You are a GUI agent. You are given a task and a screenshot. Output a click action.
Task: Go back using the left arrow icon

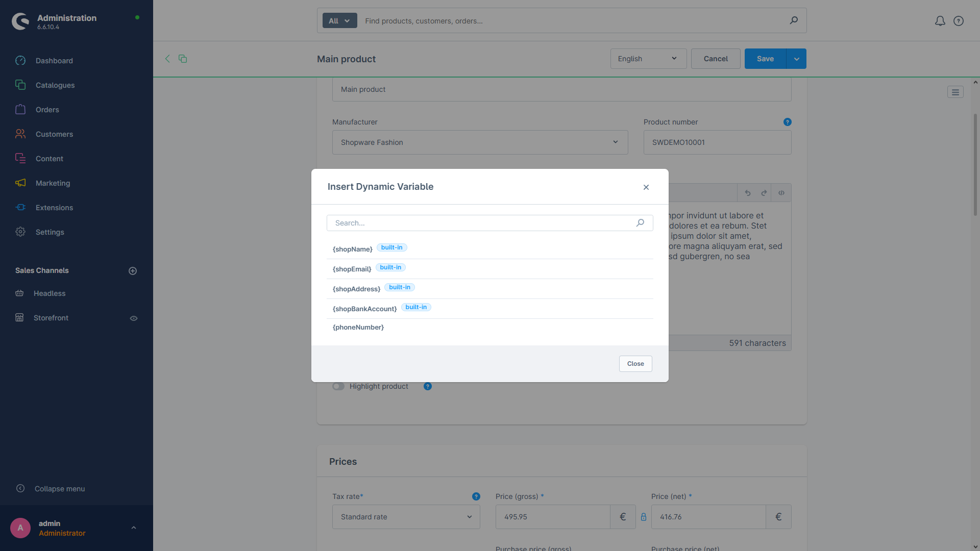[x=167, y=59]
